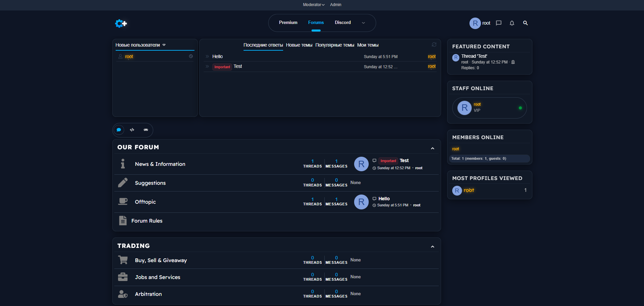Switch to the Популярные темы tab
This screenshot has height=306, width=644.
[x=335, y=45]
